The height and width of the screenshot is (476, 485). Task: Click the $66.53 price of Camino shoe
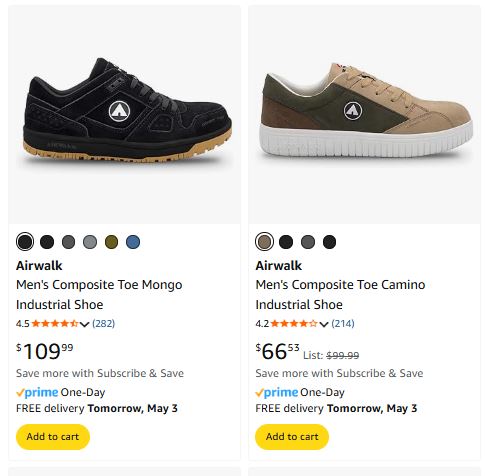pyautogui.click(x=277, y=351)
